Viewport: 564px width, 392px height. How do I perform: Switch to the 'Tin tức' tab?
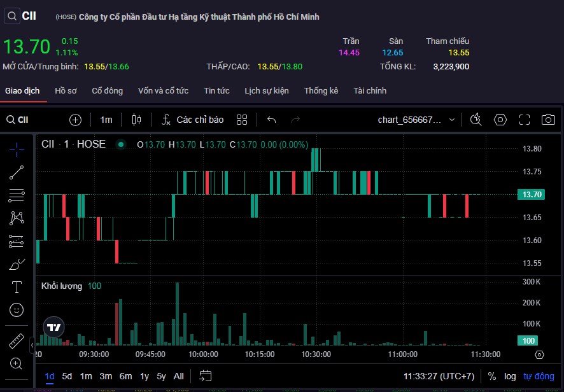coord(216,91)
